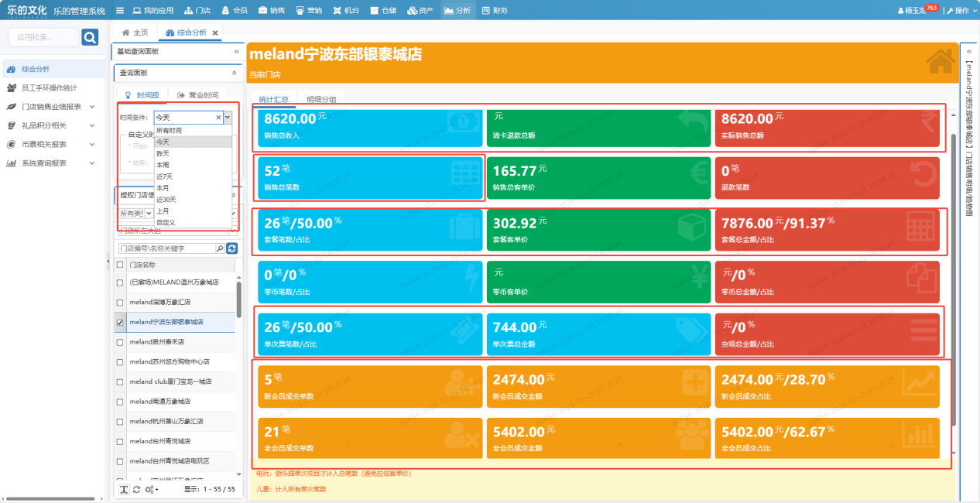
Task: Close the 综合分析 tab
Action: [x=215, y=33]
